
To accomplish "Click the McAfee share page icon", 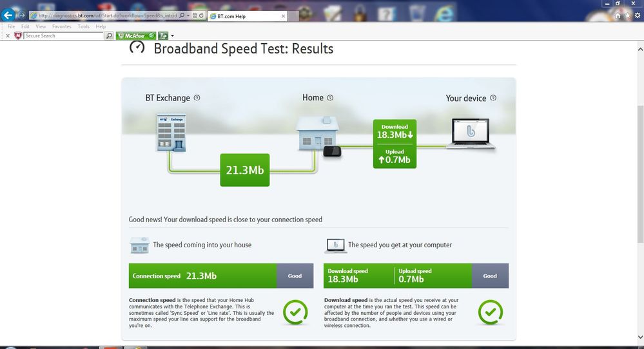I will (163, 35).
